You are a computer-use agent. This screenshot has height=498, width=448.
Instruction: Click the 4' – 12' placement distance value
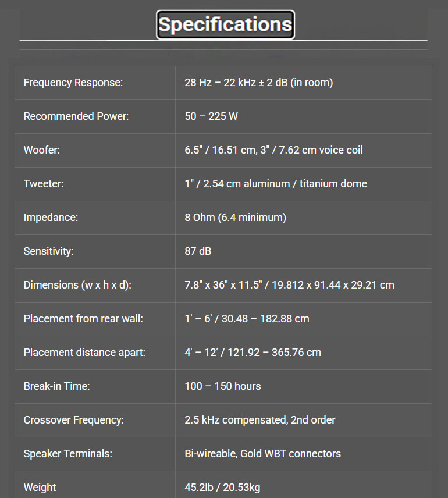[x=253, y=353]
